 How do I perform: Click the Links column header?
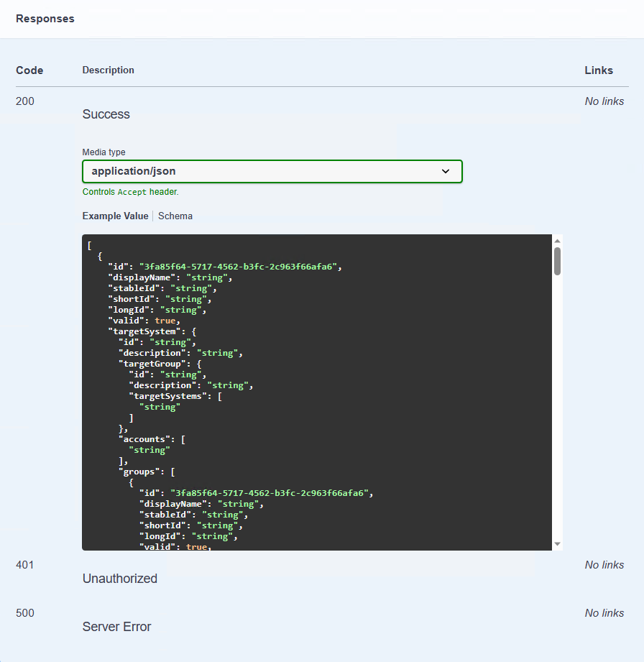(599, 70)
